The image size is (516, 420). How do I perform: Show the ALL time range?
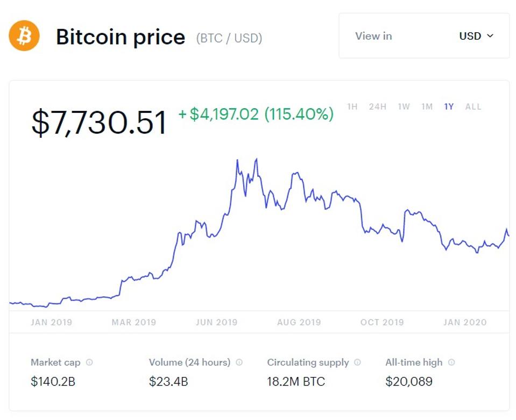coord(473,106)
